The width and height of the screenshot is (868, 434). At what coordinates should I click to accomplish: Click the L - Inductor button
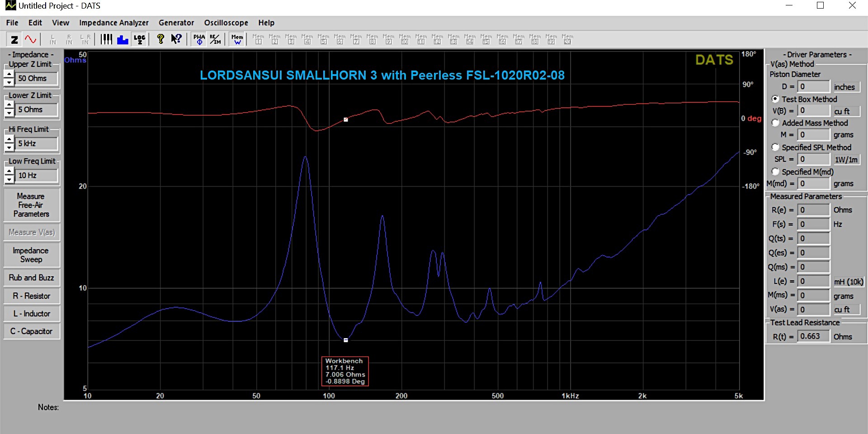[31, 313]
